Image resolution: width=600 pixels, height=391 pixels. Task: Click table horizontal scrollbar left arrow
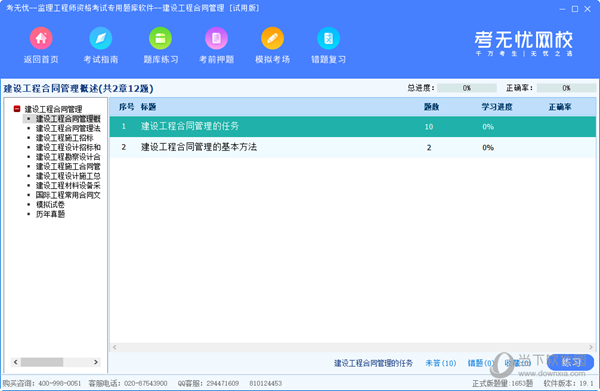coord(114,347)
